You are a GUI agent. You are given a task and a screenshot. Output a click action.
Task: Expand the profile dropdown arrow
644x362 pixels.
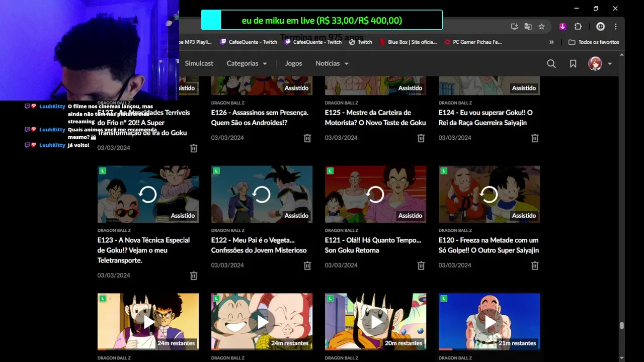[610, 64]
